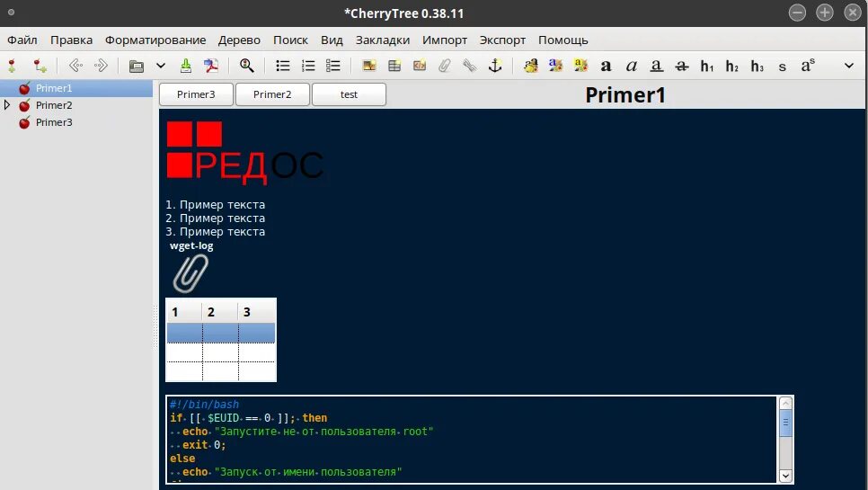Click table header cell 1
868x490 pixels.
tap(184, 312)
